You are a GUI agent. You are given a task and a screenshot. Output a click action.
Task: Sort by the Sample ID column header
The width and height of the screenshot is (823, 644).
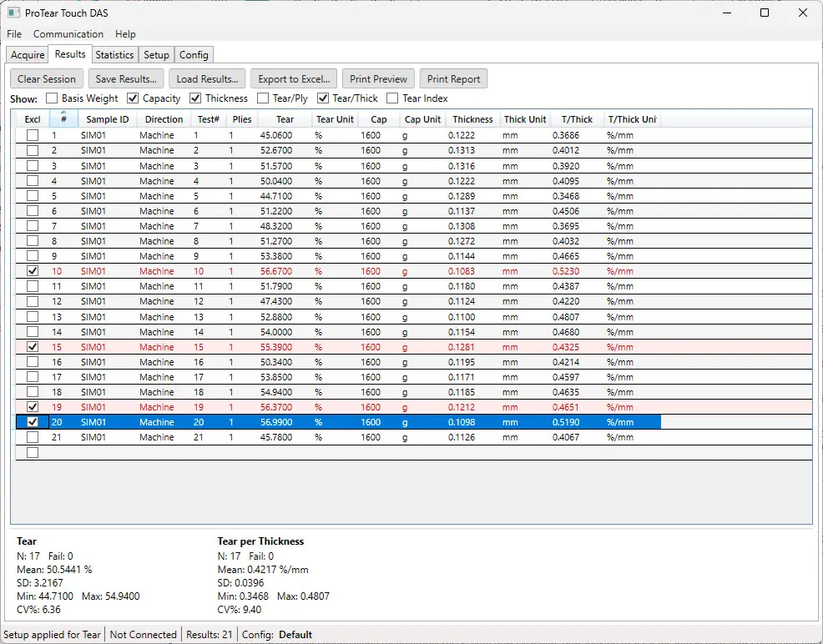(107, 119)
